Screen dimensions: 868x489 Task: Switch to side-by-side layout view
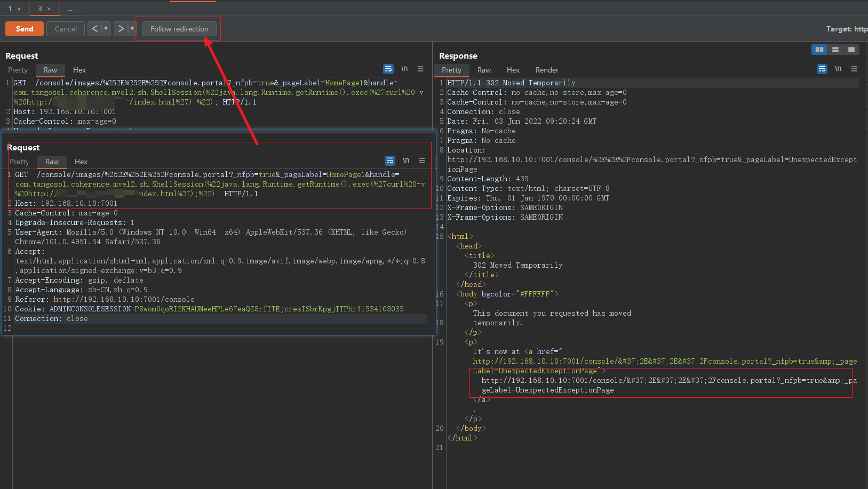(819, 50)
